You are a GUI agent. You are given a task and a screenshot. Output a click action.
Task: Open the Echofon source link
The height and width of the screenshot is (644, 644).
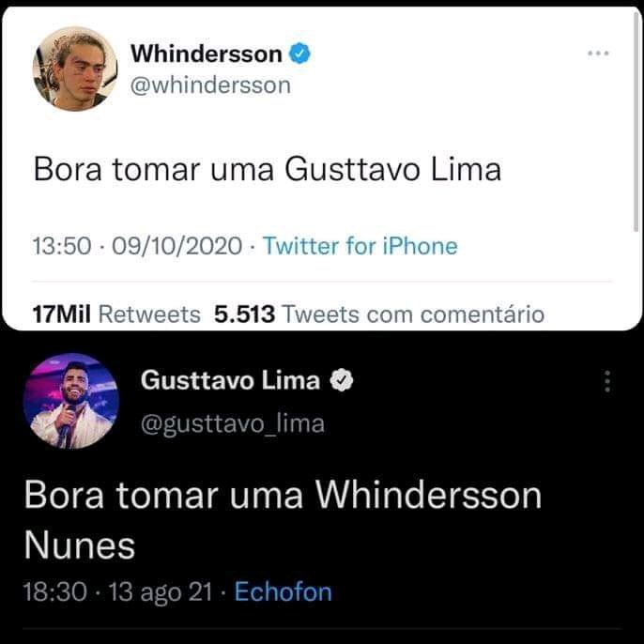tap(283, 591)
